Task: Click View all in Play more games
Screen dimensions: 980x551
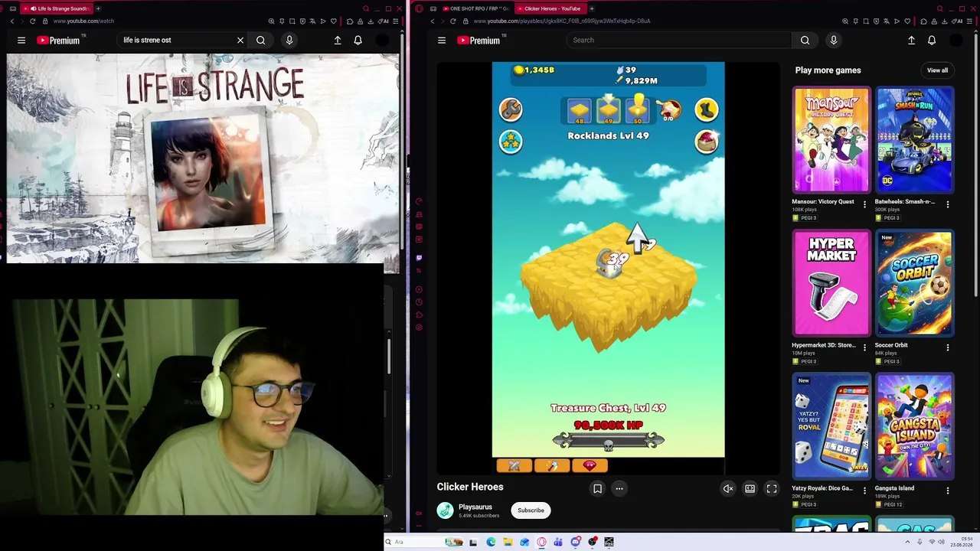Action: pos(937,70)
